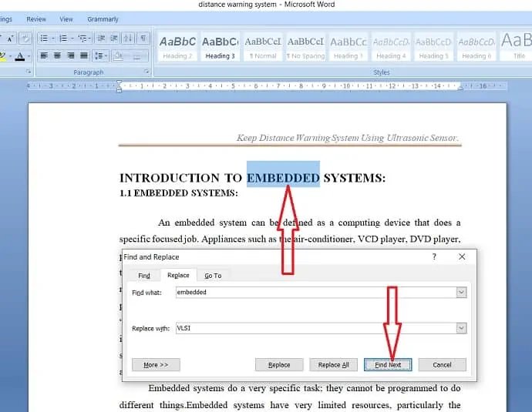Click the Clear Formatting eraser icon
532x412 pixels.
point(25,39)
